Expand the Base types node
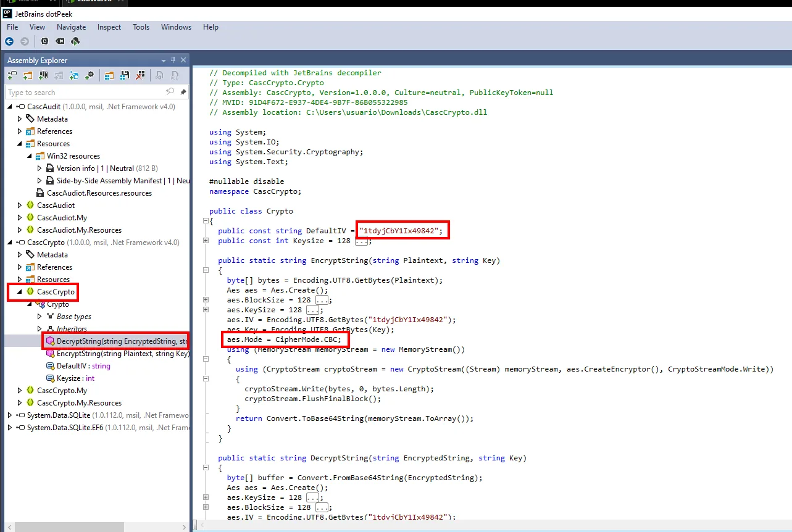 [40, 317]
